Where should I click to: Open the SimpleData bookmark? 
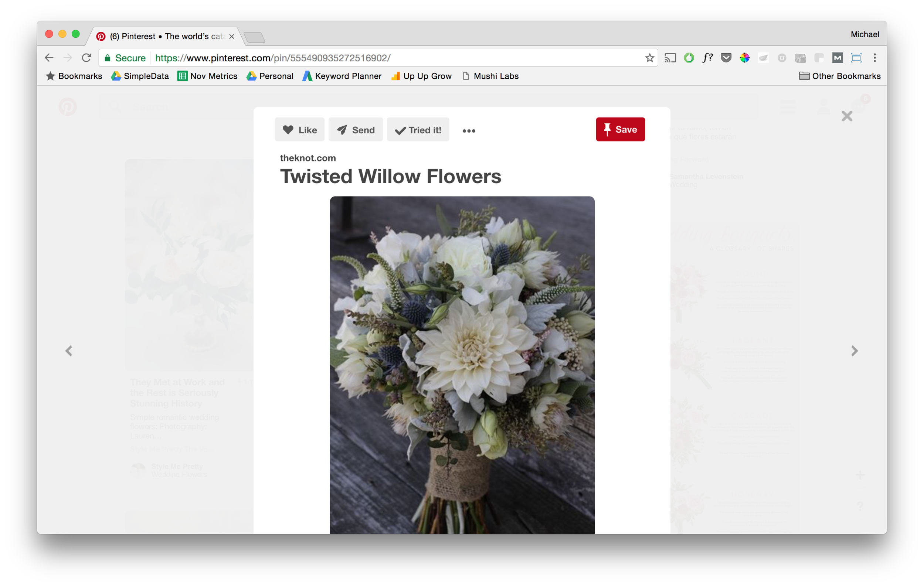click(140, 76)
